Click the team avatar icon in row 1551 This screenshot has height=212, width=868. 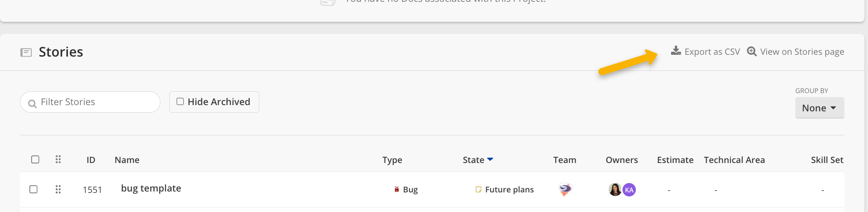pos(565,189)
